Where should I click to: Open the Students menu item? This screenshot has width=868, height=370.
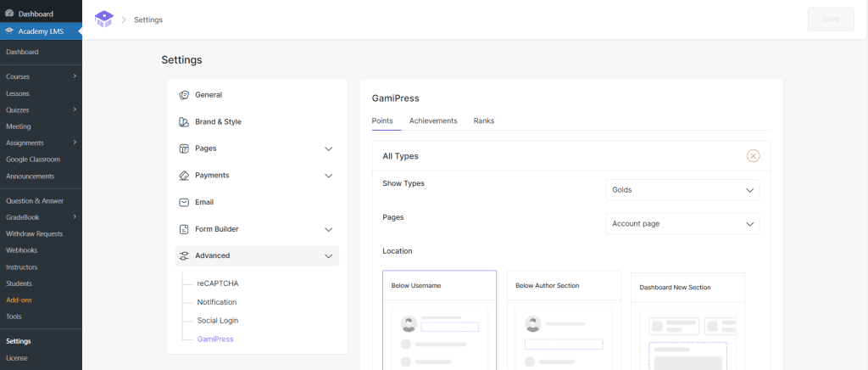[x=19, y=283]
